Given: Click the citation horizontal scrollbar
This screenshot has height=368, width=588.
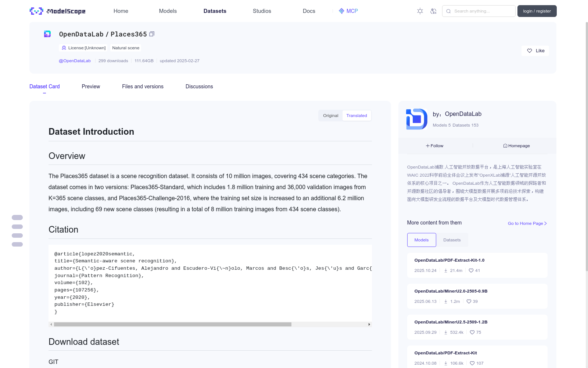Looking at the screenshot, I should click(173, 325).
